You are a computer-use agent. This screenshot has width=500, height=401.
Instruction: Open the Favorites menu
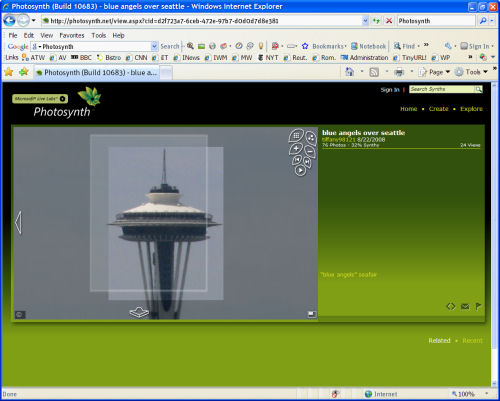(x=72, y=35)
